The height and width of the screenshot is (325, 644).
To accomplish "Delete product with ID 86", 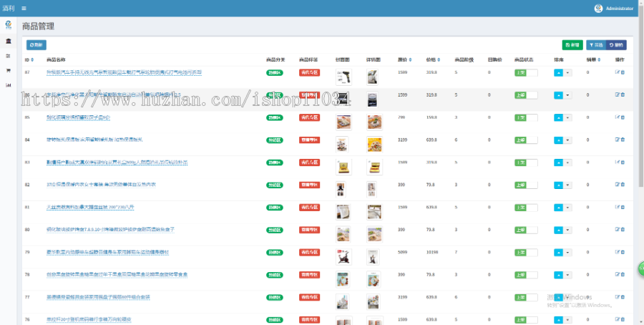I will pyautogui.click(x=623, y=94).
